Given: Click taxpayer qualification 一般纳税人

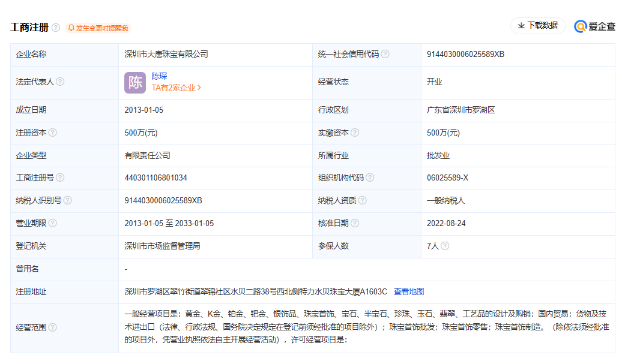Looking at the screenshot, I should [446, 201].
